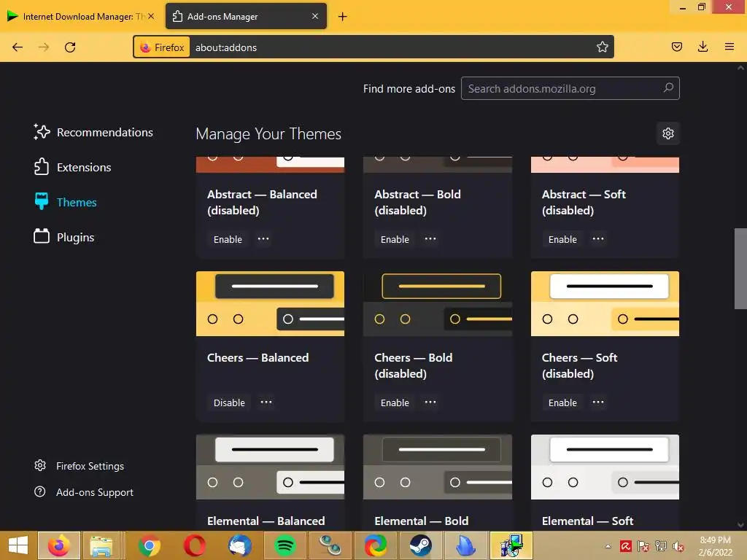Open more options for Cheers — Soft
The width and height of the screenshot is (747, 560).
[x=598, y=402]
